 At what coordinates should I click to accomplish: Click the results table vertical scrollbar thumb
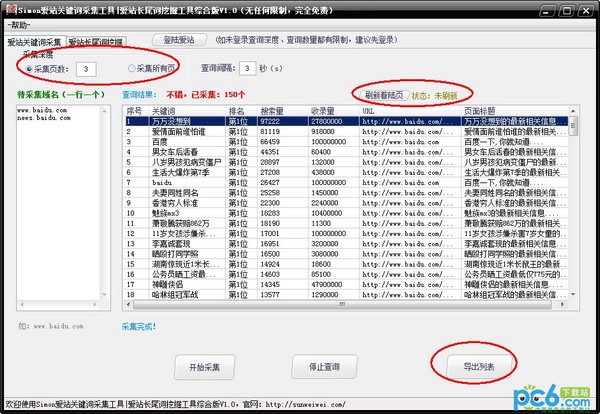(573, 126)
